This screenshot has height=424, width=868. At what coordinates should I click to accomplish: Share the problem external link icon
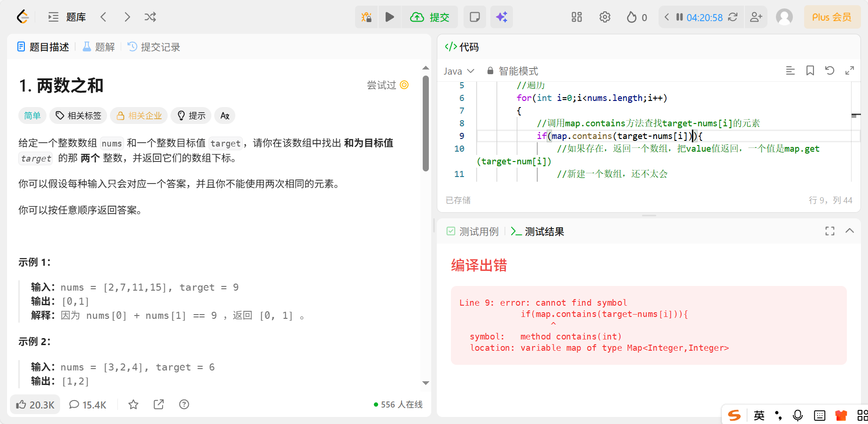click(x=159, y=404)
